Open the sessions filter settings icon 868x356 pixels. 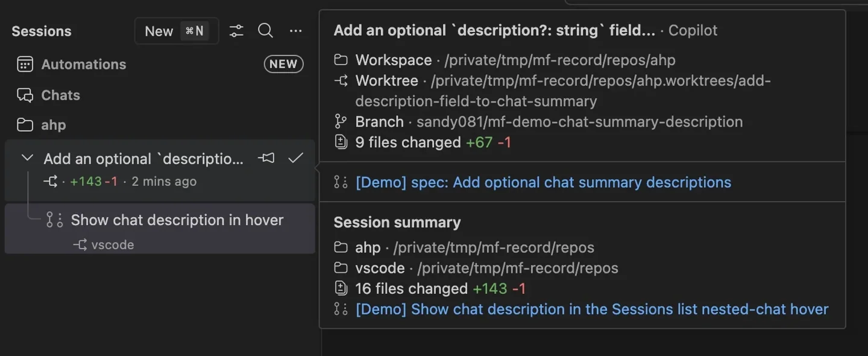pos(236,31)
